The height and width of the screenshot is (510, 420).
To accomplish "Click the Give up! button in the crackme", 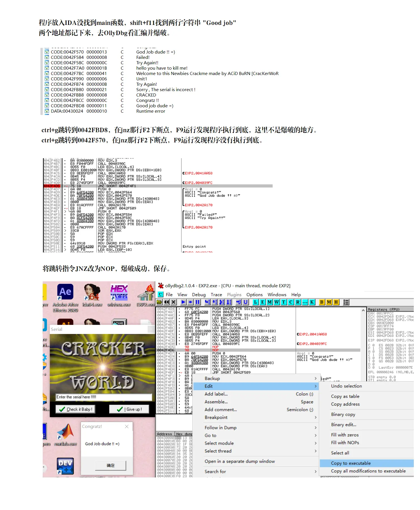I will coord(129,409).
